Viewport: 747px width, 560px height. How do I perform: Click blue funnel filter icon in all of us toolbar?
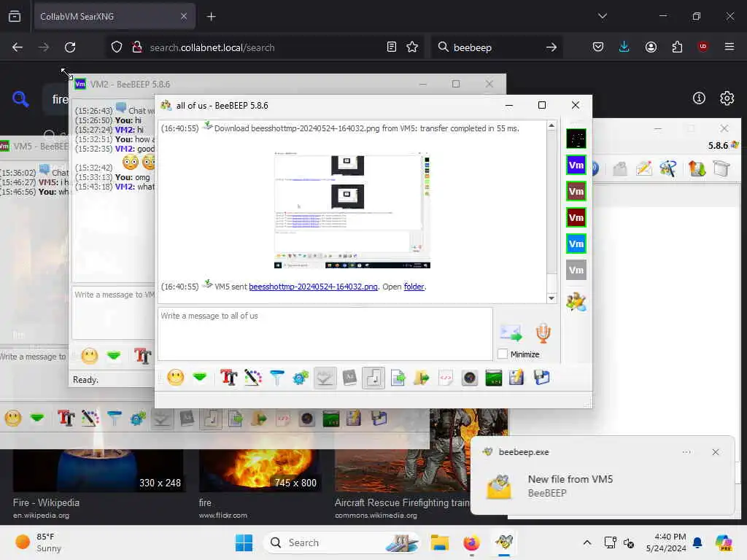(x=276, y=378)
